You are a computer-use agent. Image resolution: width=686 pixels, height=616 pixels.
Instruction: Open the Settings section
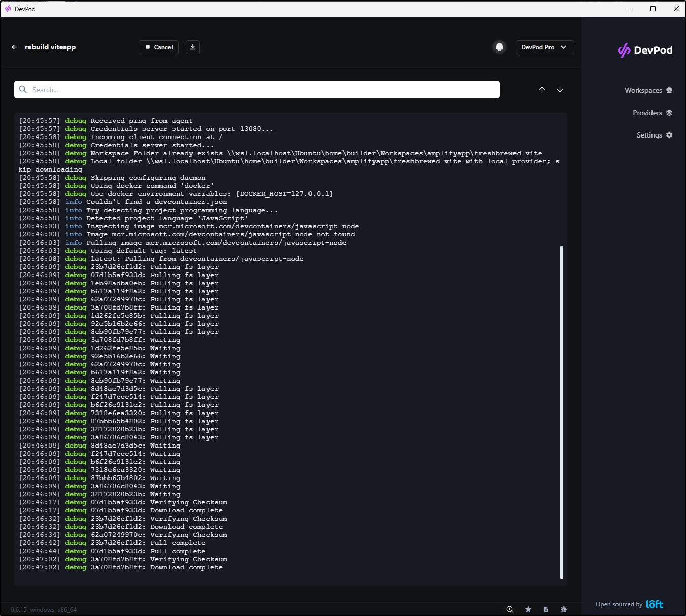coord(654,135)
